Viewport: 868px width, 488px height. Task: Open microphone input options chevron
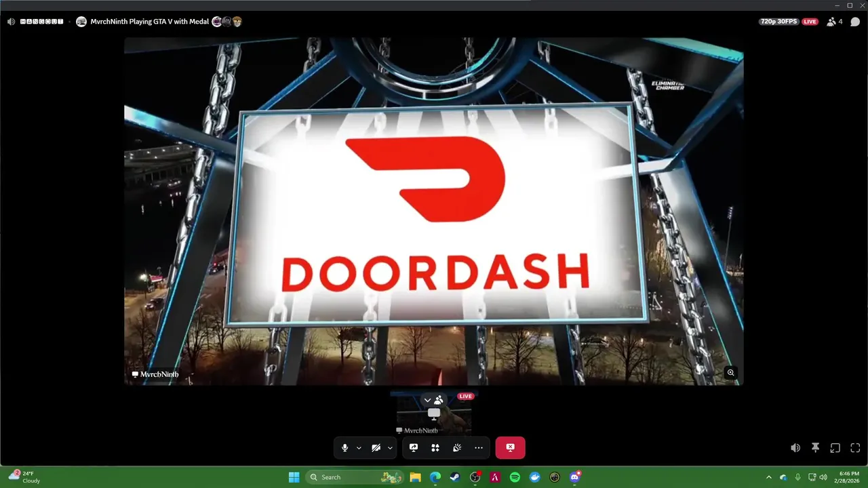click(x=359, y=448)
